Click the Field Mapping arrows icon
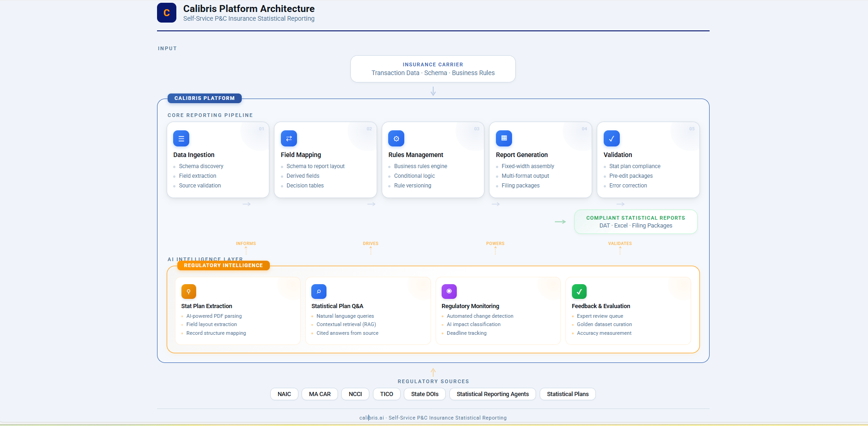This screenshot has width=868, height=426. [289, 138]
